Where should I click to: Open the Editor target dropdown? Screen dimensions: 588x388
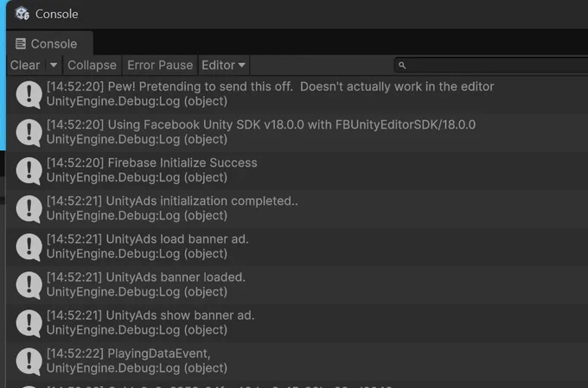coord(223,65)
